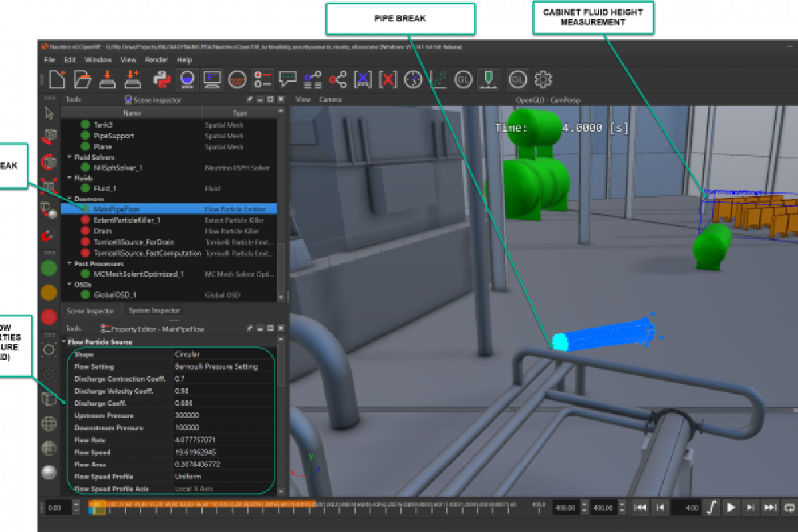The image size is (798, 532).
Task: Toggle green status dot of GlobalOSD_1
Action: pos(85,295)
